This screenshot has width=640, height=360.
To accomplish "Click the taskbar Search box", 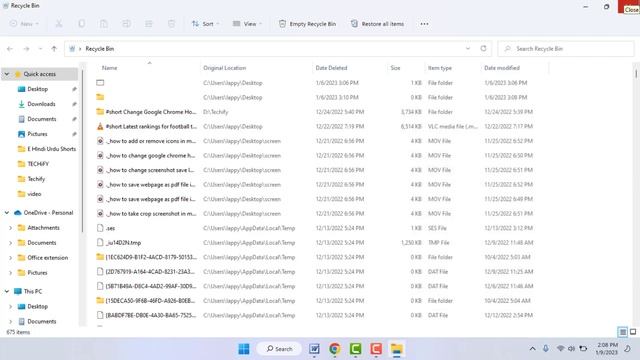I will click(x=280, y=349).
